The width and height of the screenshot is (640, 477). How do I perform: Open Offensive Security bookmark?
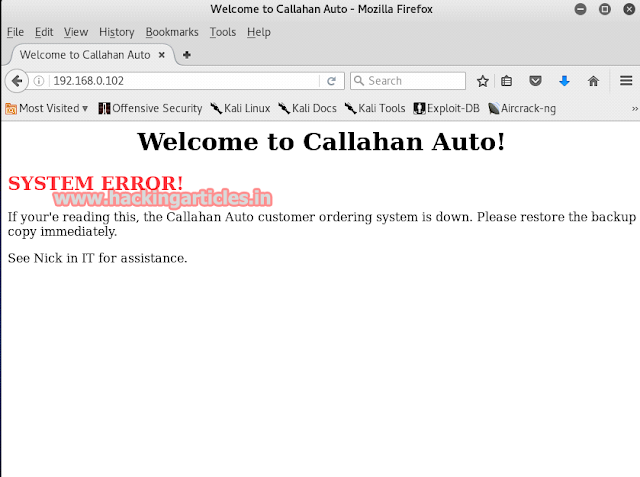coord(150,108)
